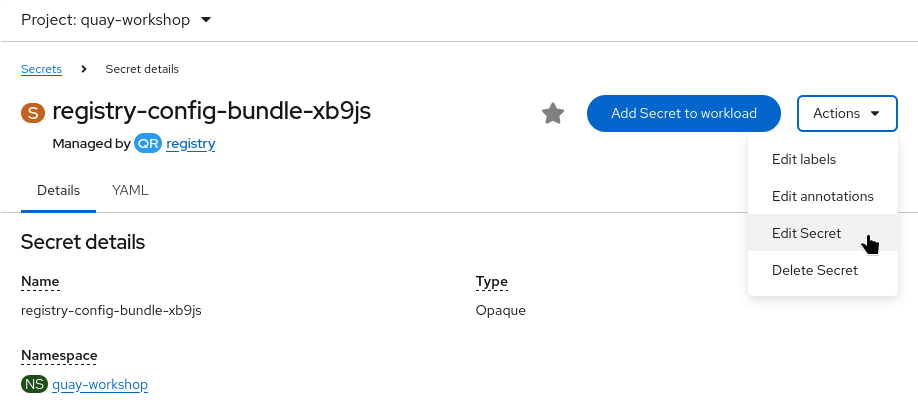The image size is (918, 414).
Task: Open the registry managed-by link
Action: [191, 144]
